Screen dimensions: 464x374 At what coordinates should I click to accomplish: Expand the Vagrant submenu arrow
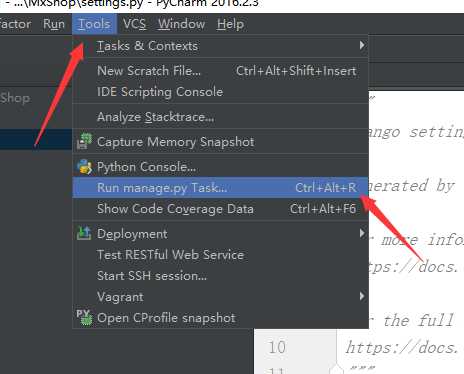(362, 296)
